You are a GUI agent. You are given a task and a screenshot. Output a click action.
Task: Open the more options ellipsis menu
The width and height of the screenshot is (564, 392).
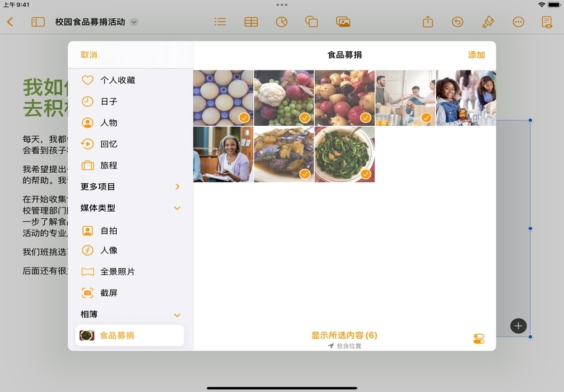point(518,22)
